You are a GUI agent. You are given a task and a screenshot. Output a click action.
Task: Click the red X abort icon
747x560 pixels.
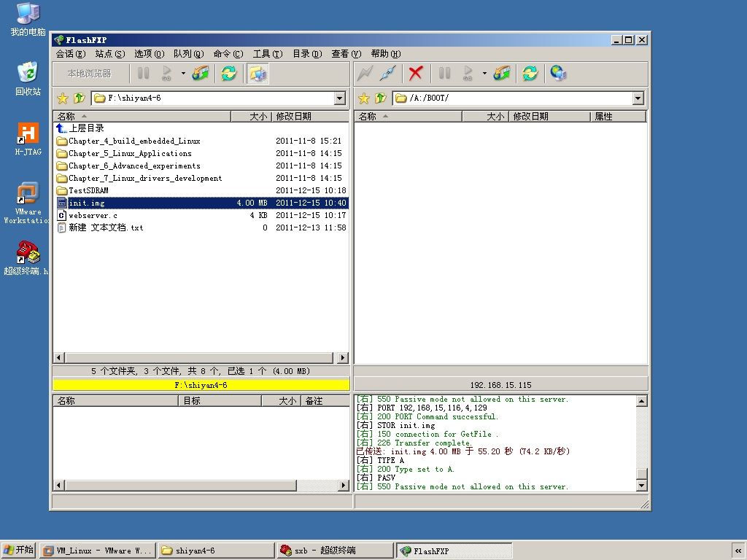point(415,74)
